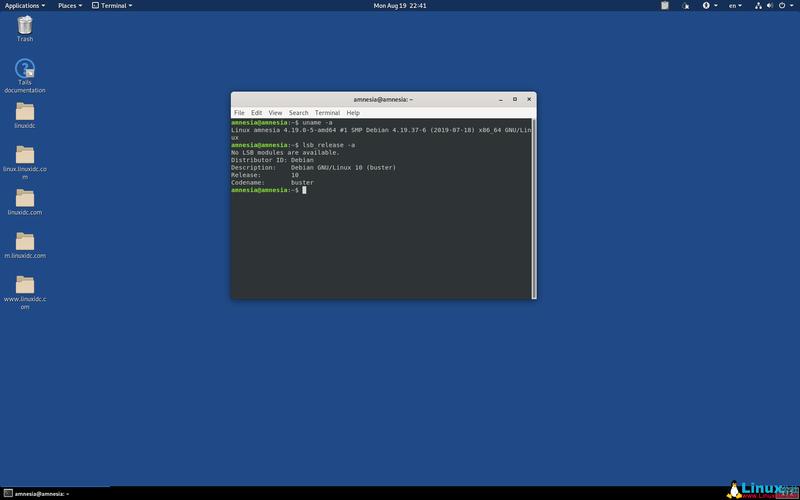Screen dimensions: 800x500
Task: Click the 'lsb_release -a' command text
Action: (x=329, y=145)
